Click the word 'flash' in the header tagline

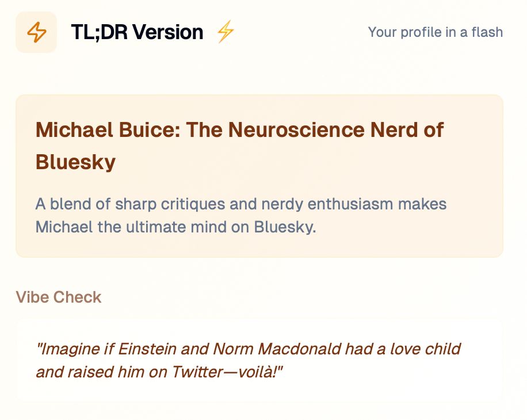tap(487, 32)
